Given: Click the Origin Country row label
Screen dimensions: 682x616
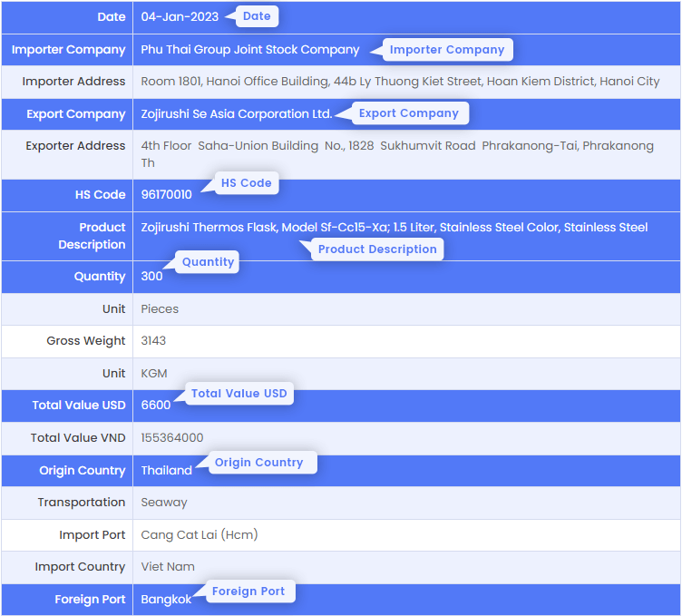Looking at the screenshot, I should coord(83,470).
